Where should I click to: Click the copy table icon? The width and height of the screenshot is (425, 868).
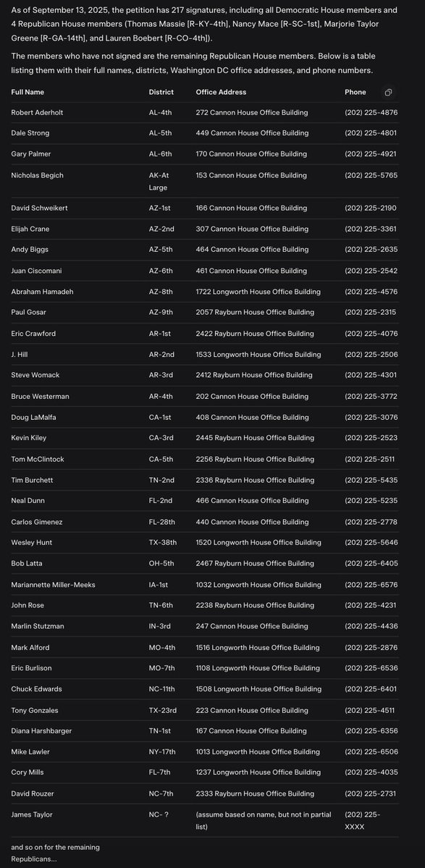tap(389, 92)
